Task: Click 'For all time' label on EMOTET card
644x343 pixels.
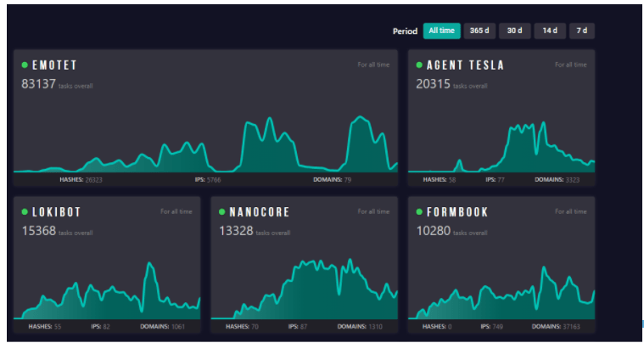Action: click(373, 65)
